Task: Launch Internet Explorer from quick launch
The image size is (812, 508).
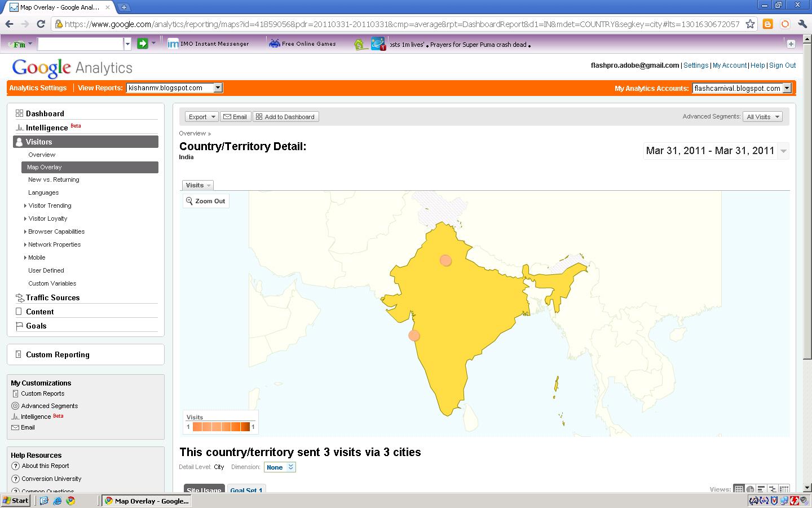Action: tap(58, 501)
